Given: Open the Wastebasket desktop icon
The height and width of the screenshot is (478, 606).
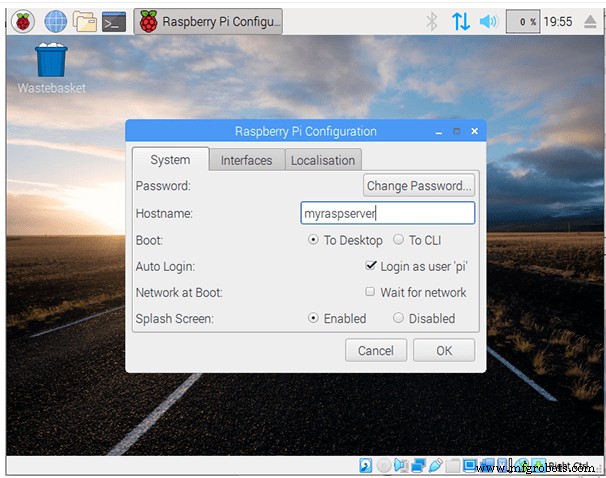Looking at the screenshot, I should pyautogui.click(x=51, y=68).
